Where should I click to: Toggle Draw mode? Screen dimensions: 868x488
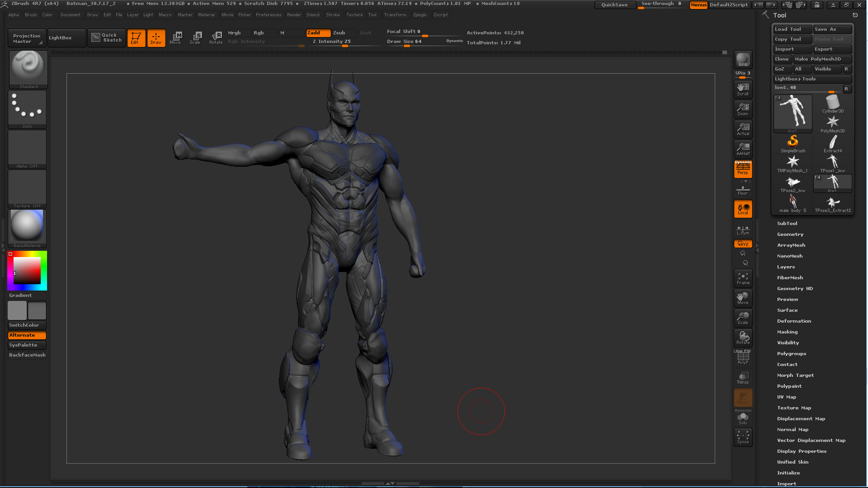pyautogui.click(x=156, y=38)
